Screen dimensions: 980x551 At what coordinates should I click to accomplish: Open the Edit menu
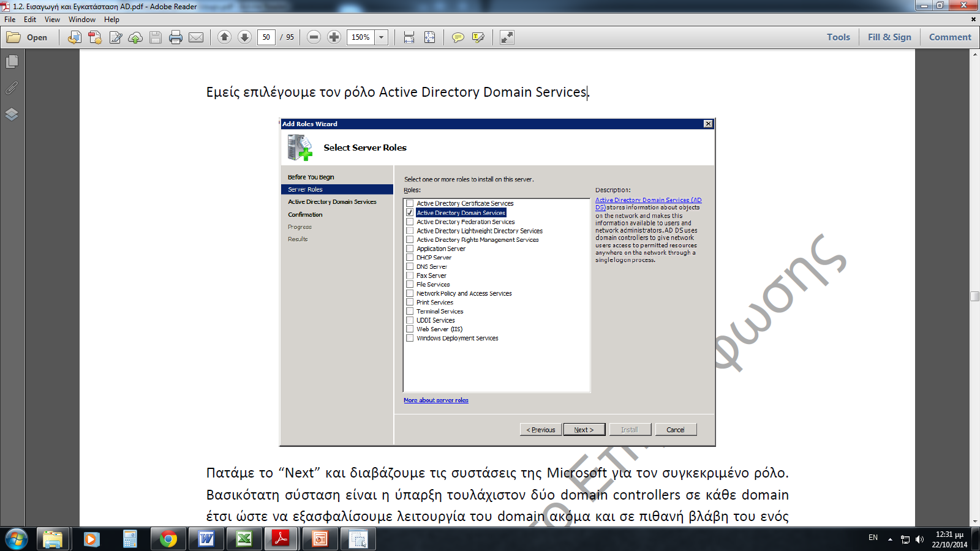coord(30,20)
